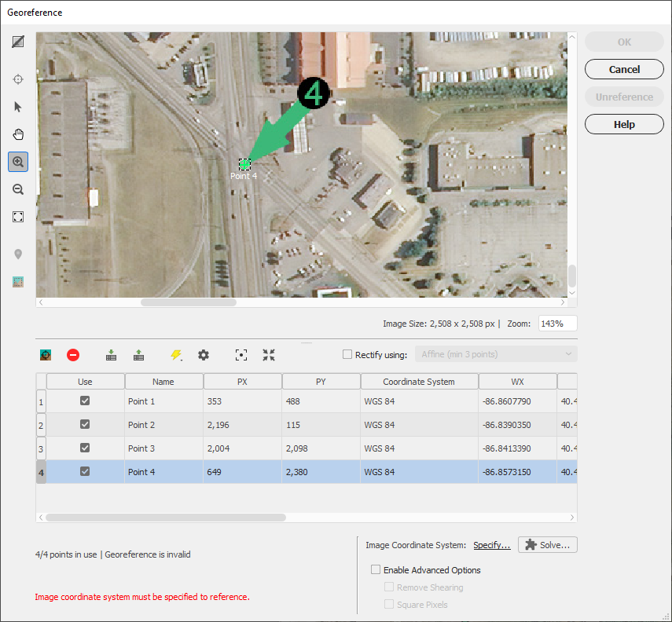Screen dimensions: 672x622
Task: Click the image preview vertical scrollbar thumb
Action: click(x=572, y=276)
